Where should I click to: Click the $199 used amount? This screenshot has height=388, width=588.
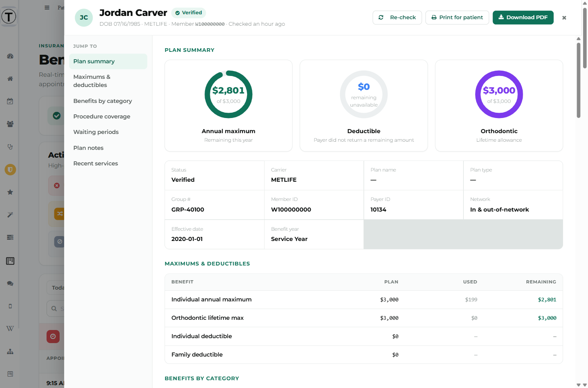[x=471, y=300]
